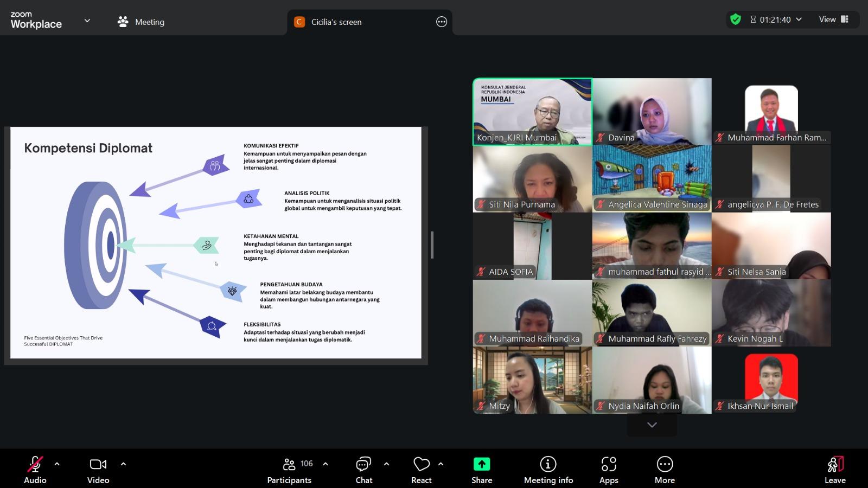Open the Participants panel
This screenshot has height=488, width=868.
point(289,470)
